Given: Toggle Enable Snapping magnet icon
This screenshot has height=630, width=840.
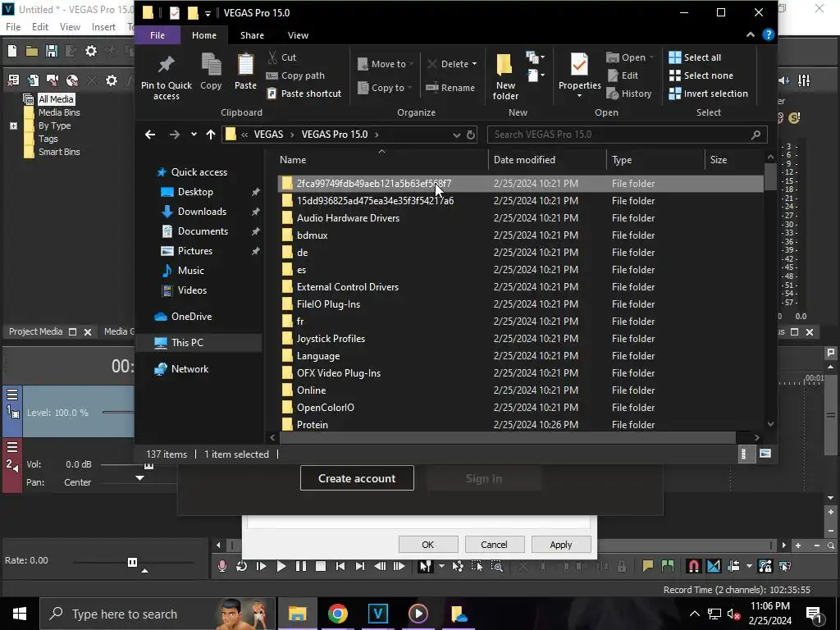Looking at the screenshot, I should [x=693, y=566].
